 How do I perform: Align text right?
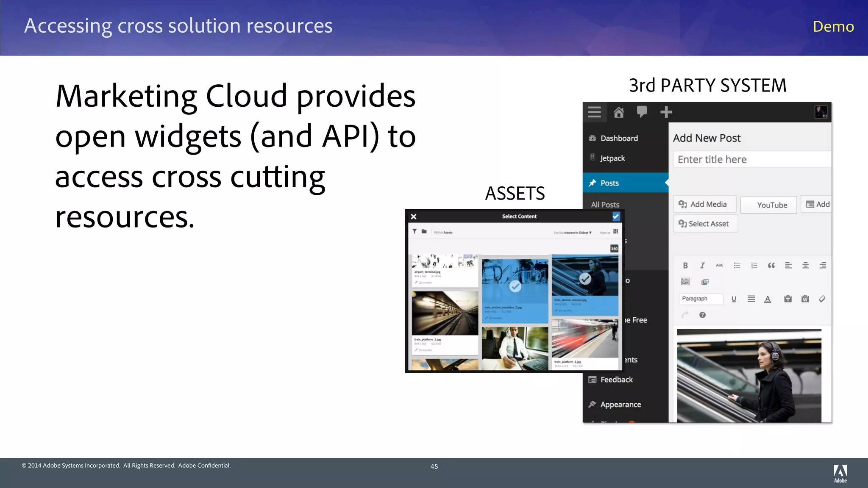[823, 266]
